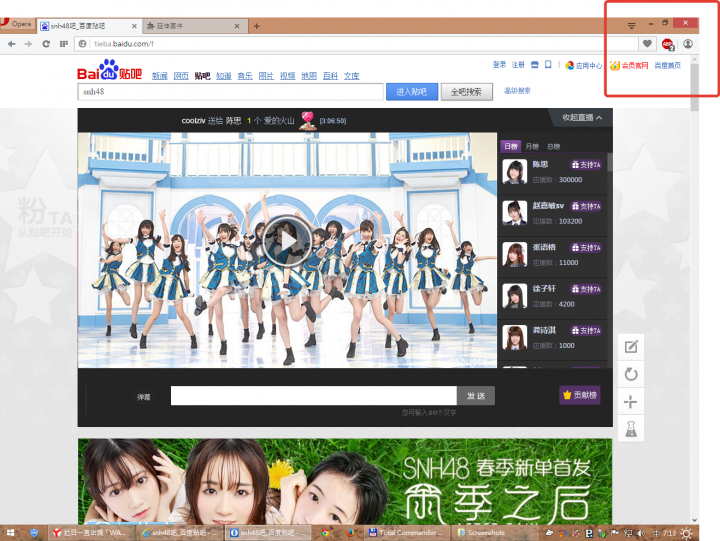Open 会员官网 member site link
The image size is (720, 541).
pyautogui.click(x=629, y=66)
